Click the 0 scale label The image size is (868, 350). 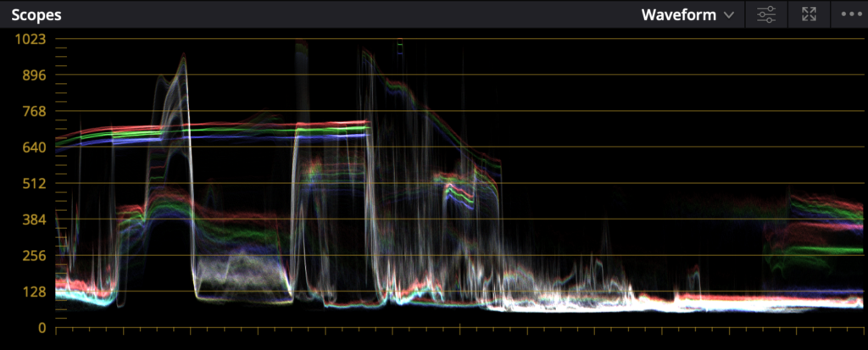(x=42, y=328)
